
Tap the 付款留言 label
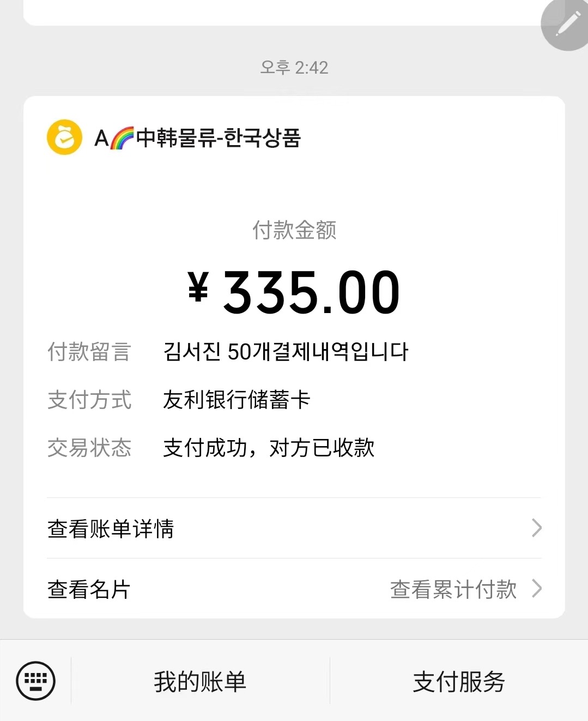(89, 352)
